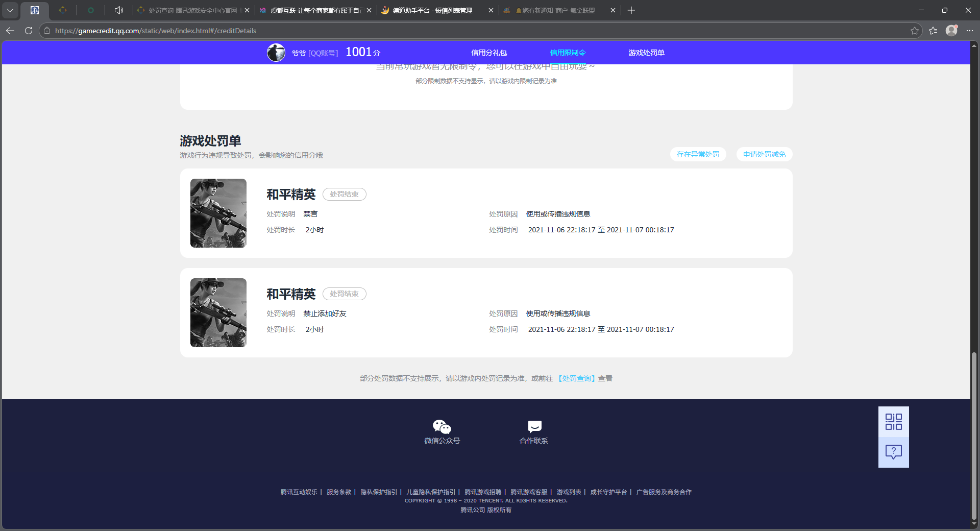980x531 pixels.
Task: Add page to favorites with star icon
Action: [x=914, y=31]
